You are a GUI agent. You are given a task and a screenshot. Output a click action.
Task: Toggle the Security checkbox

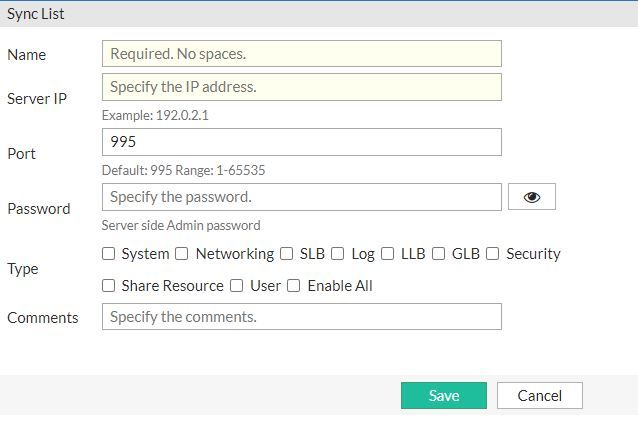pyautogui.click(x=493, y=254)
